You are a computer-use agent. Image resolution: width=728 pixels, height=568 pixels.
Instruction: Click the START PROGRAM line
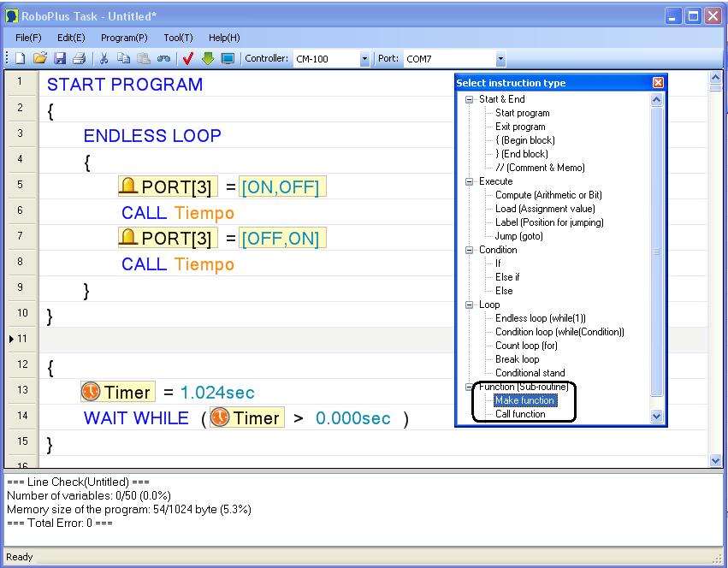125,85
